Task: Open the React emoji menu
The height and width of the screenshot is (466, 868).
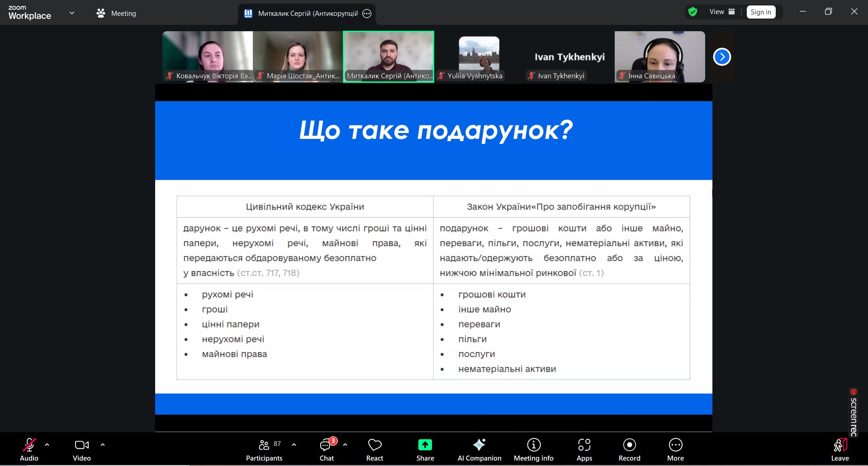Action: [375, 450]
